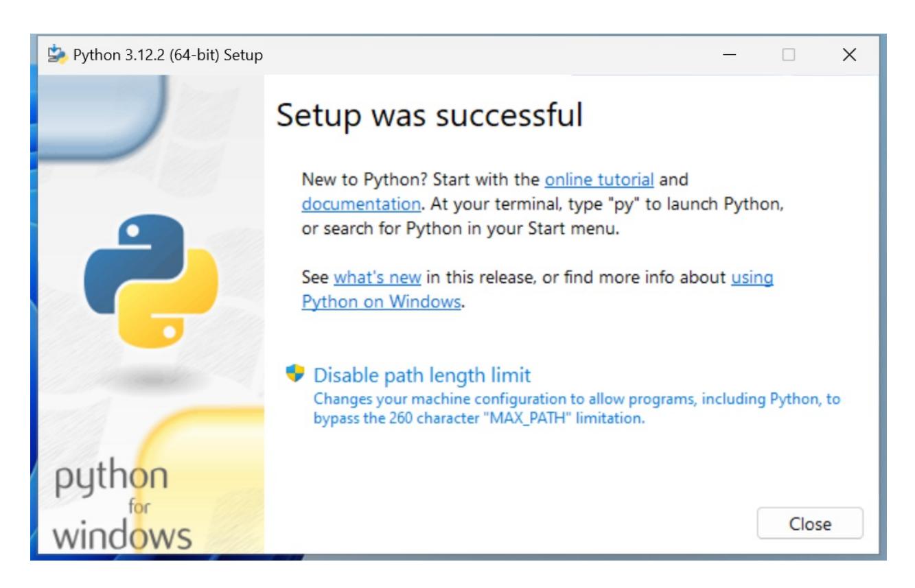
Task: Open the online tutorial link
Action: point(599,180)
